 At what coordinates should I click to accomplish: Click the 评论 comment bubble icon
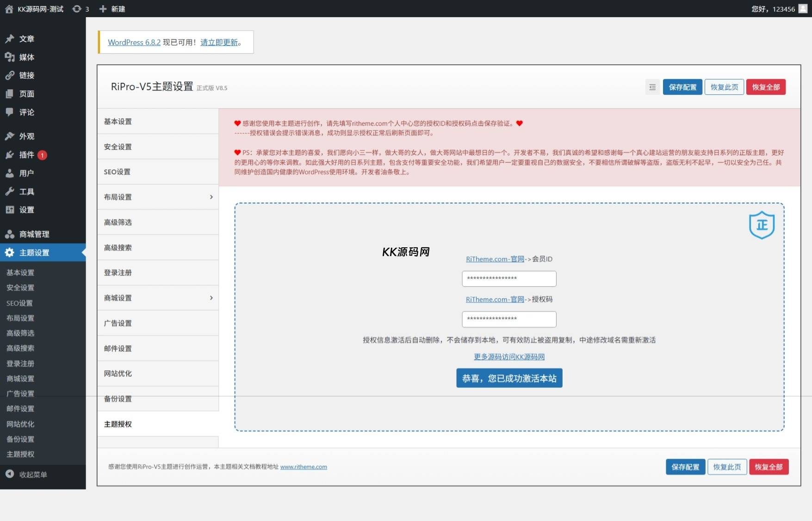point(10,112)
